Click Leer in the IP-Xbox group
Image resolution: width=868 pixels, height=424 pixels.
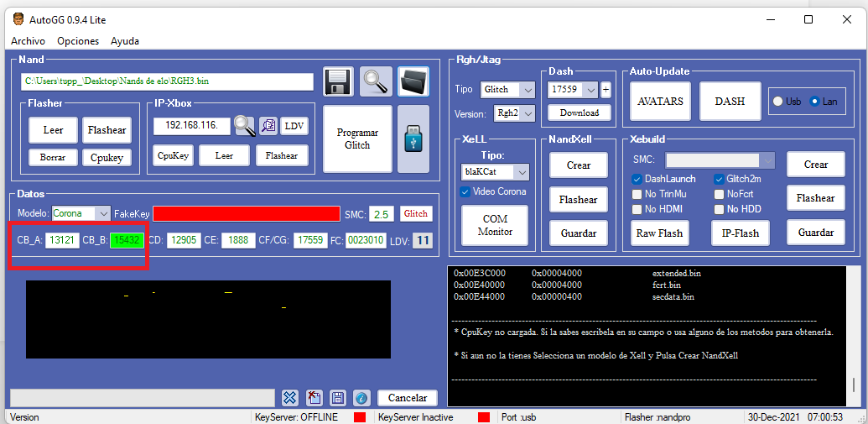[224, 155]
